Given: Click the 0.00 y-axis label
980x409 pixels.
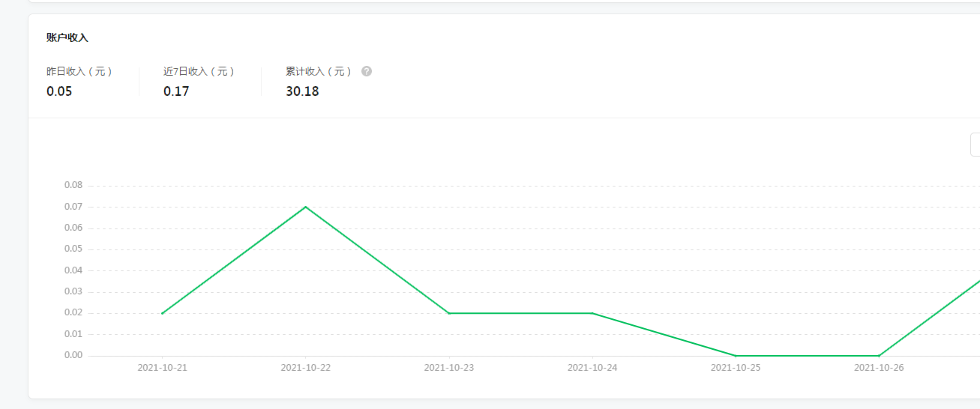Looking at the screenshot, I should point(73,355).
